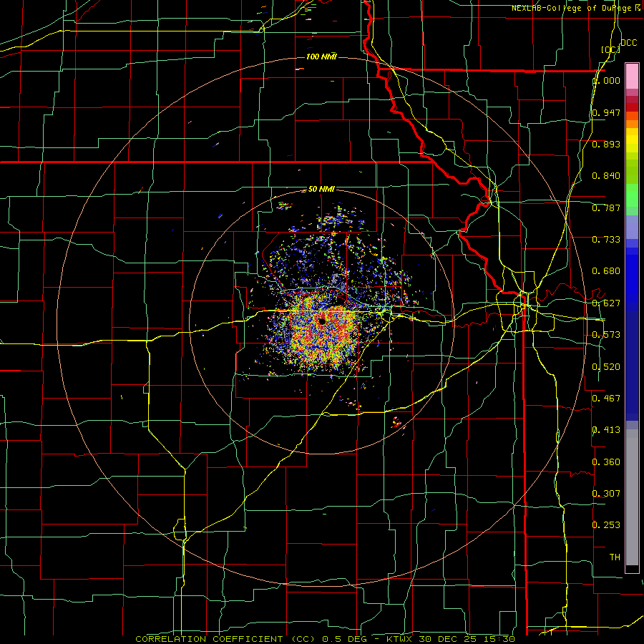The image size is (644, 644).
Task: Click the 0.360 value on color scale
Action: click(606, 462)
